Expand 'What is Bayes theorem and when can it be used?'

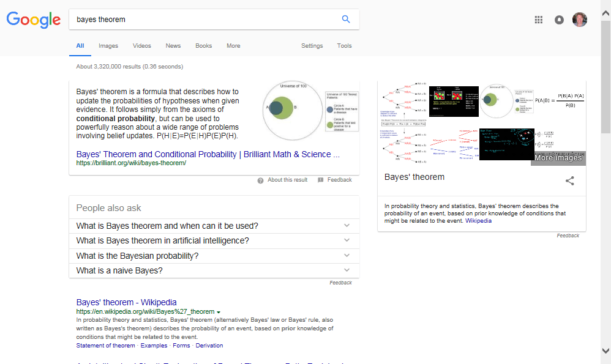coord(214,226)
